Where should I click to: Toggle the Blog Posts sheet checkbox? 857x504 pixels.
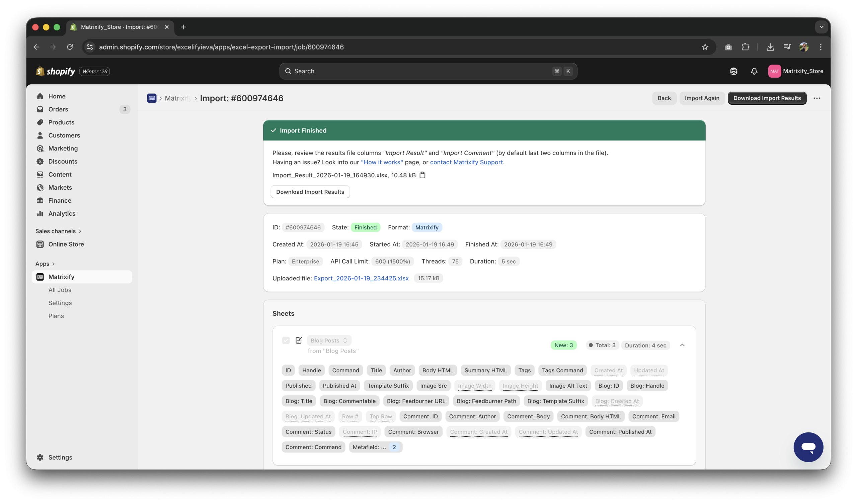(286, 340)
